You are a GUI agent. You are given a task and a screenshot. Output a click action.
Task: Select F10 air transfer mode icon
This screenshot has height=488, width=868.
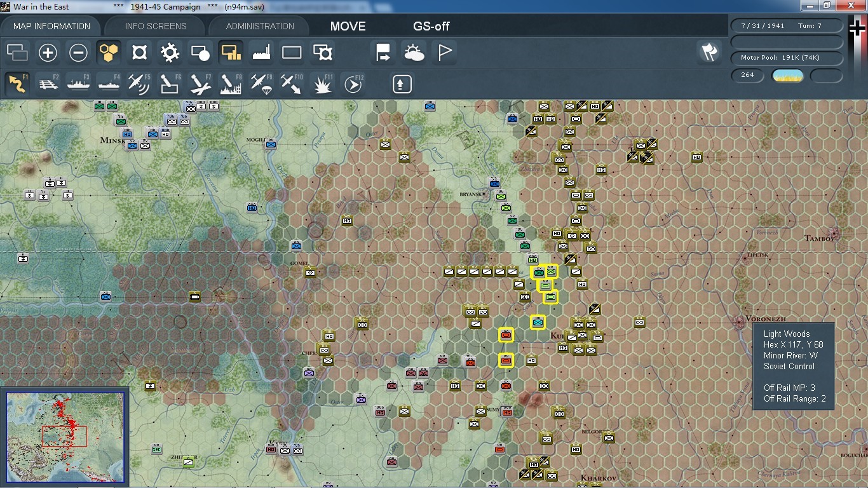click(x=292, y=84)
